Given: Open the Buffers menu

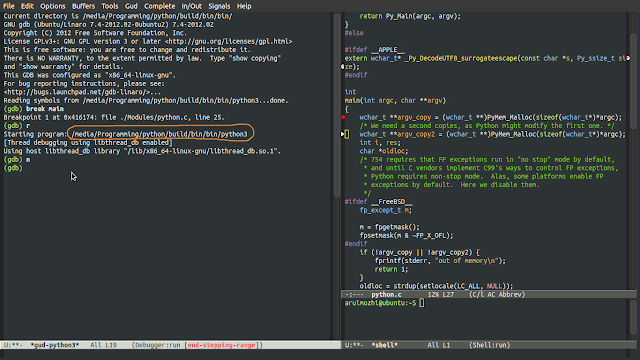Looking at the screenshot, I should (x=83, y=6).
